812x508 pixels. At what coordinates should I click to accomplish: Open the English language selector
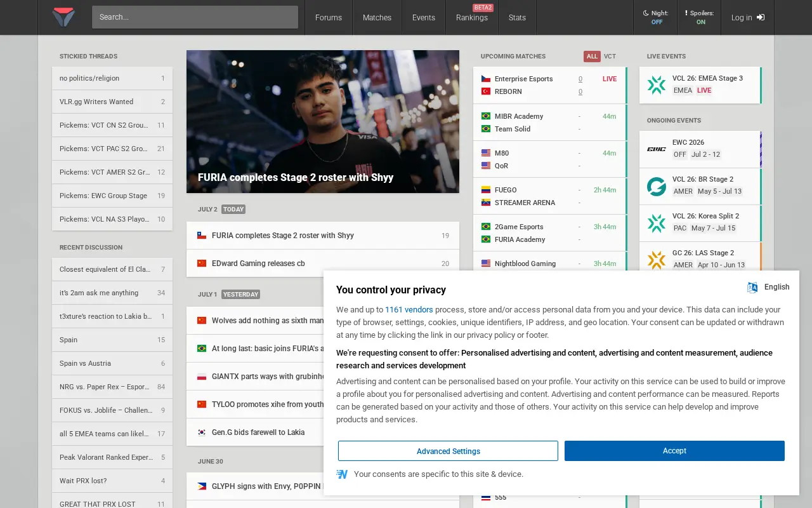768,287
